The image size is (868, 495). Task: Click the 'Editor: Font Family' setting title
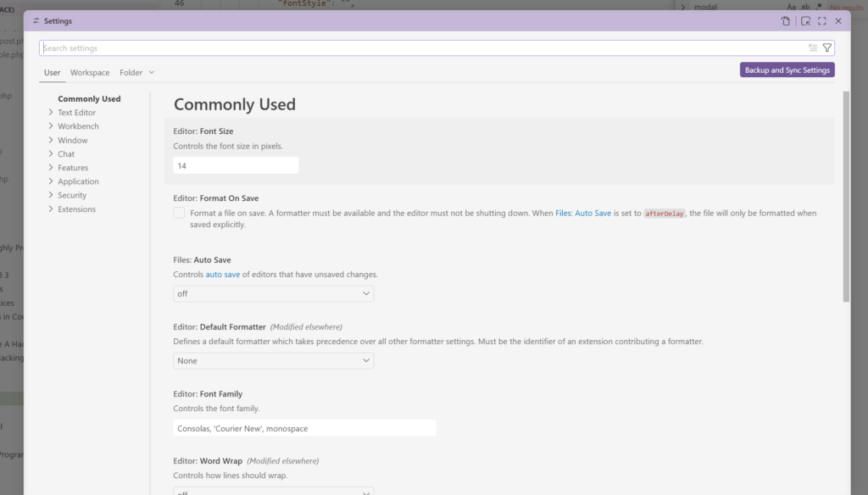click(208, 393)
